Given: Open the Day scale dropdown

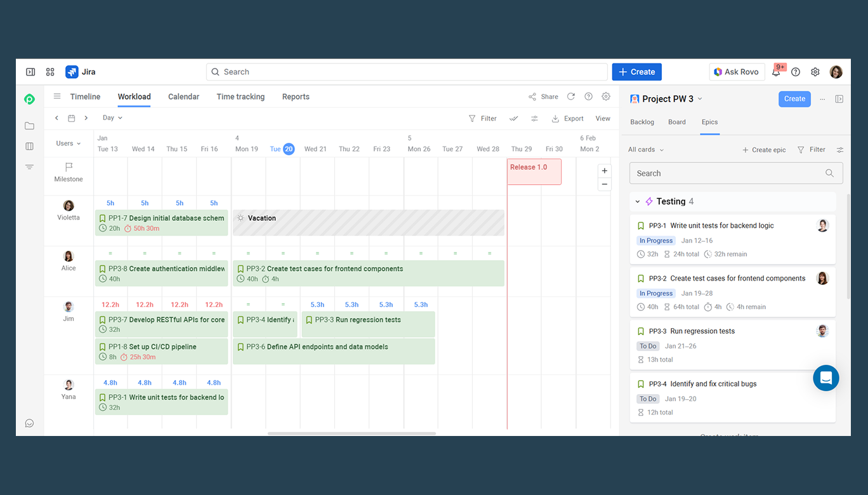Looking at the screenshot, I should [x=112, y=118].
